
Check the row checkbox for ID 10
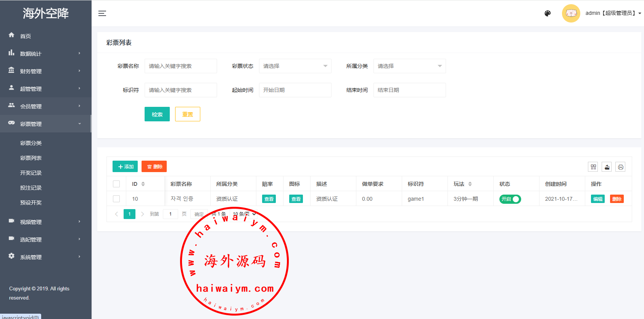pyautogui.click(x=116, y=199)
